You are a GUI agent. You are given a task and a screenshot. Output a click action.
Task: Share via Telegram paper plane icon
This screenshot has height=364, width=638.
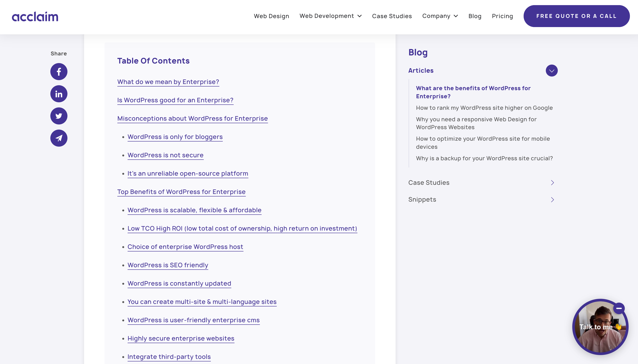tap(59, 138)
